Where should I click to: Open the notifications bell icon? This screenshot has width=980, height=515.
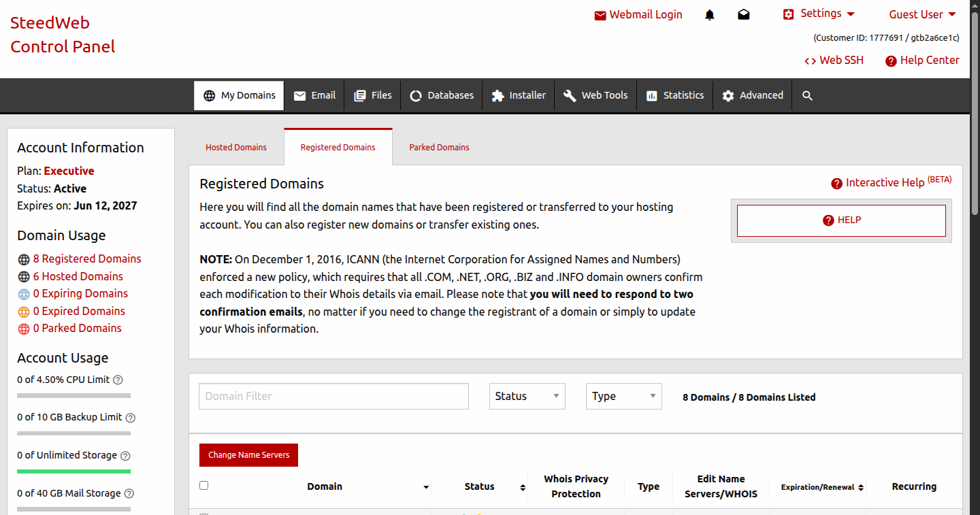coord(710,15)
